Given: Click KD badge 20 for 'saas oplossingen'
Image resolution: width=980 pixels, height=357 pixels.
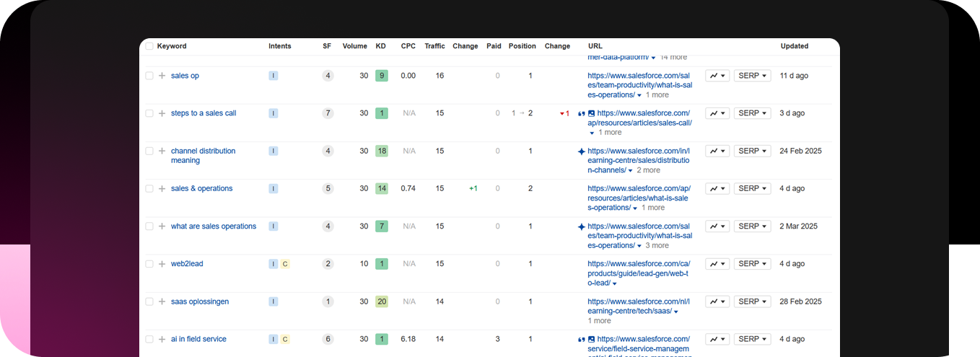Looking at the screenshot, I should (x=382, y=301).
